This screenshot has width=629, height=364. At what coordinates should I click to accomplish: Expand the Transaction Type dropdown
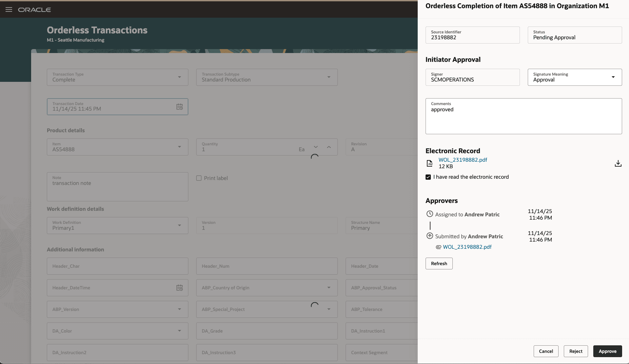(180, 77)
